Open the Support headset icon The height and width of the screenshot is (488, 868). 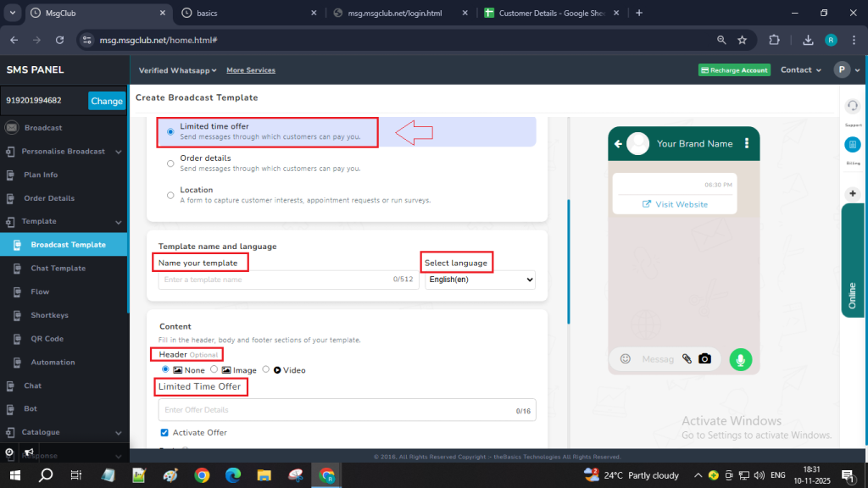[x=853, y=105]
